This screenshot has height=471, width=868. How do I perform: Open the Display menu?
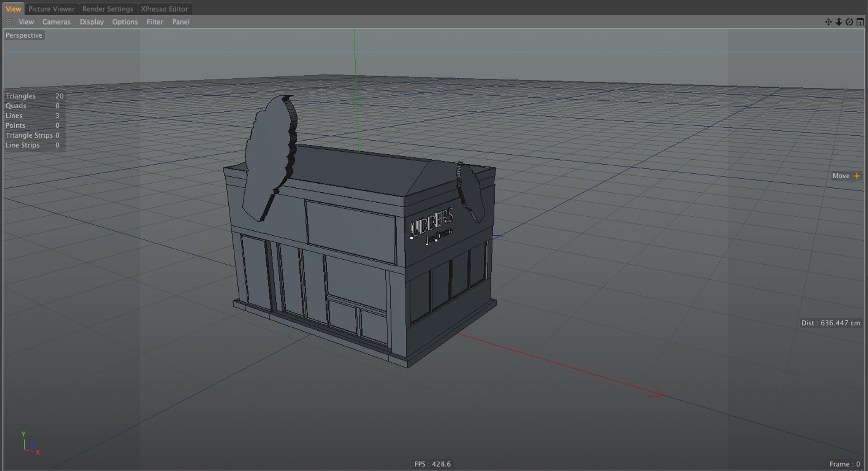tap(92, 22)
